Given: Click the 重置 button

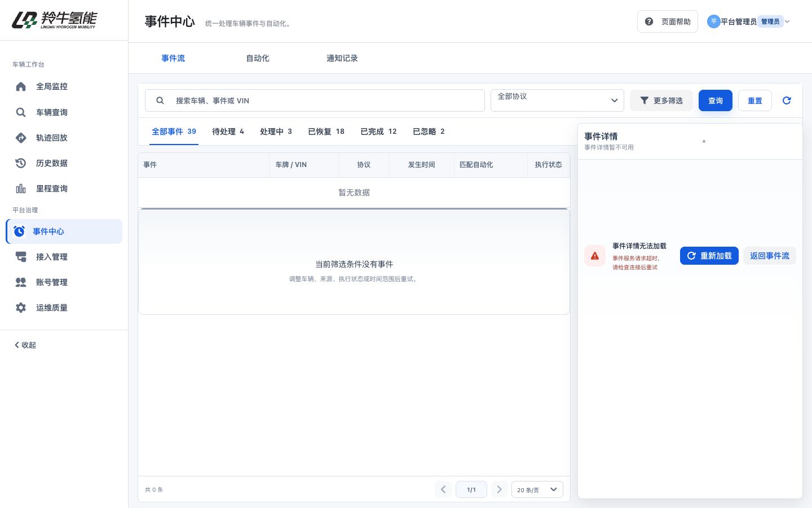Looking at the screenshot, I should (755, 100).
